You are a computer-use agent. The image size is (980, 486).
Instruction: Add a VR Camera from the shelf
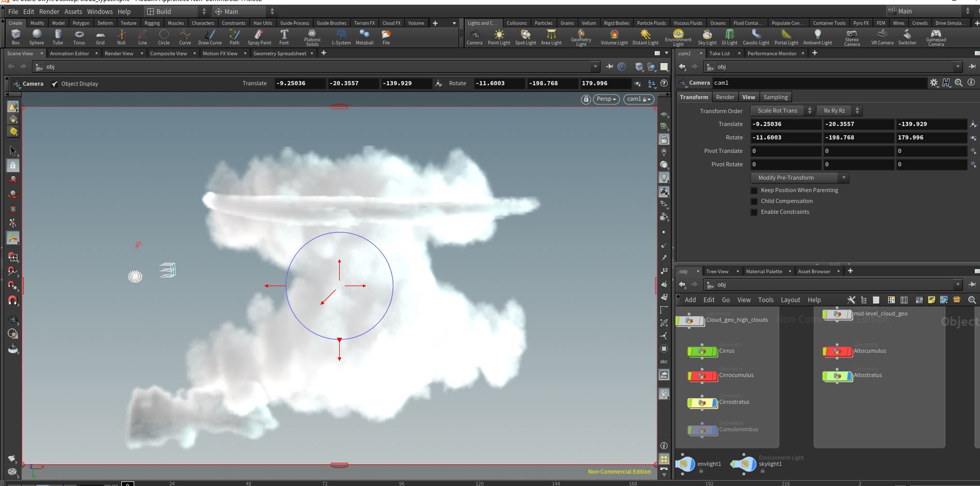[881, 36]
